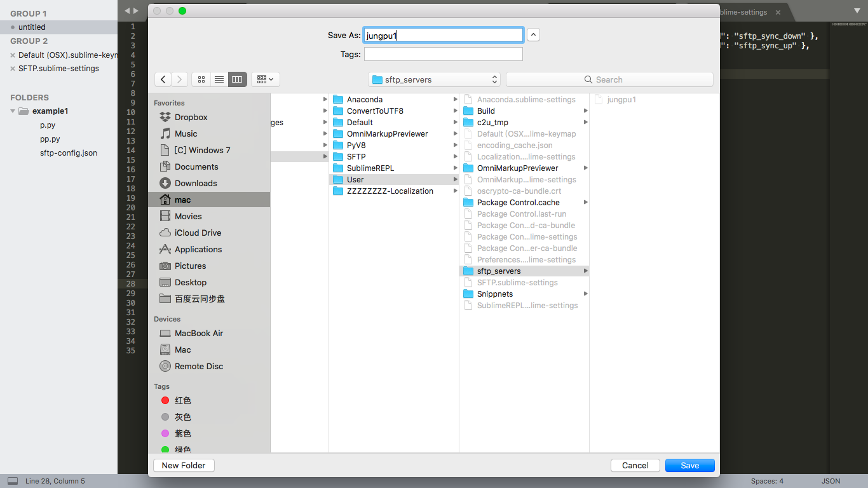Click the red 红色 tag

(182, 400)
